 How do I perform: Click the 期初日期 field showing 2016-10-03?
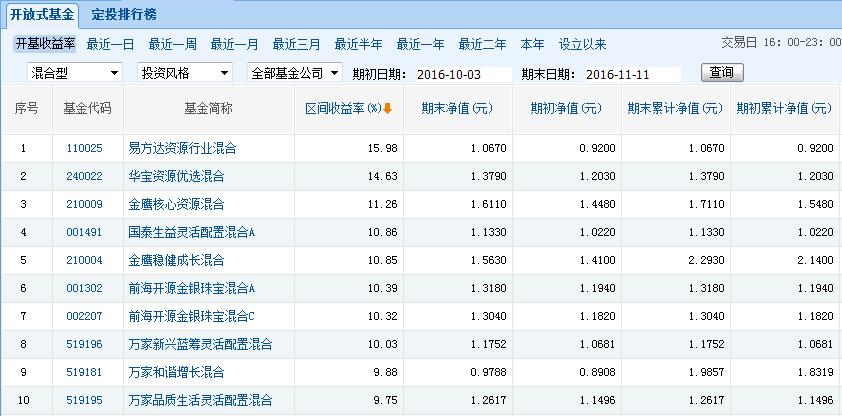click(462, 74)
